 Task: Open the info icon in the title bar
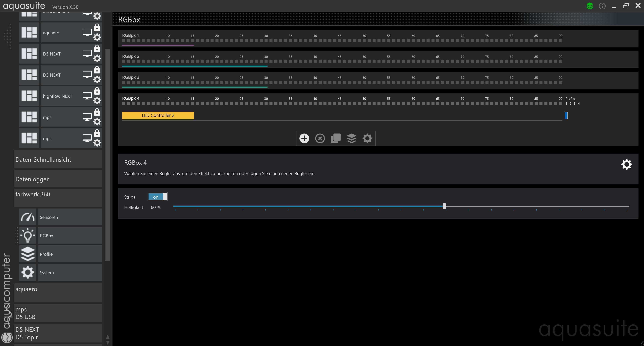click(602, 6)
